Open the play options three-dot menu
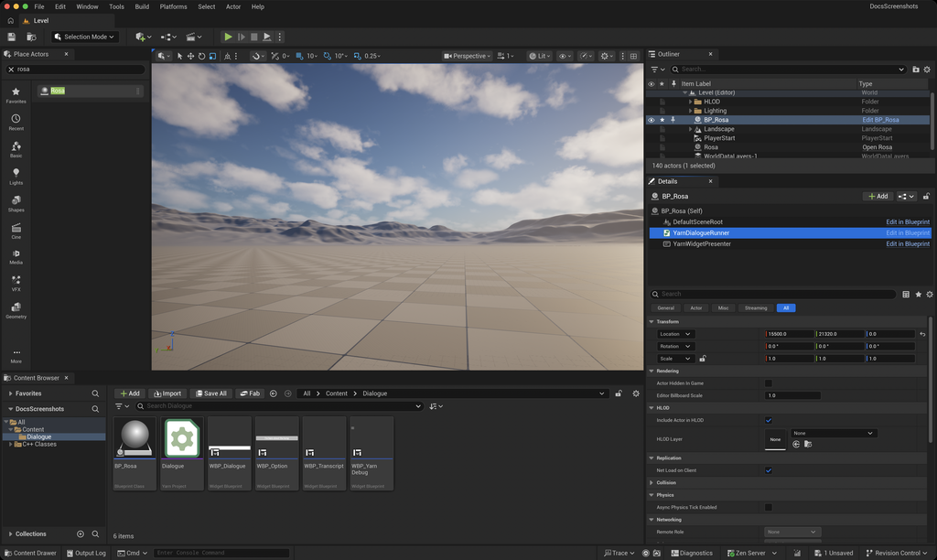Image resolution: width=937 pixels, height=560 pixels. 279,37
